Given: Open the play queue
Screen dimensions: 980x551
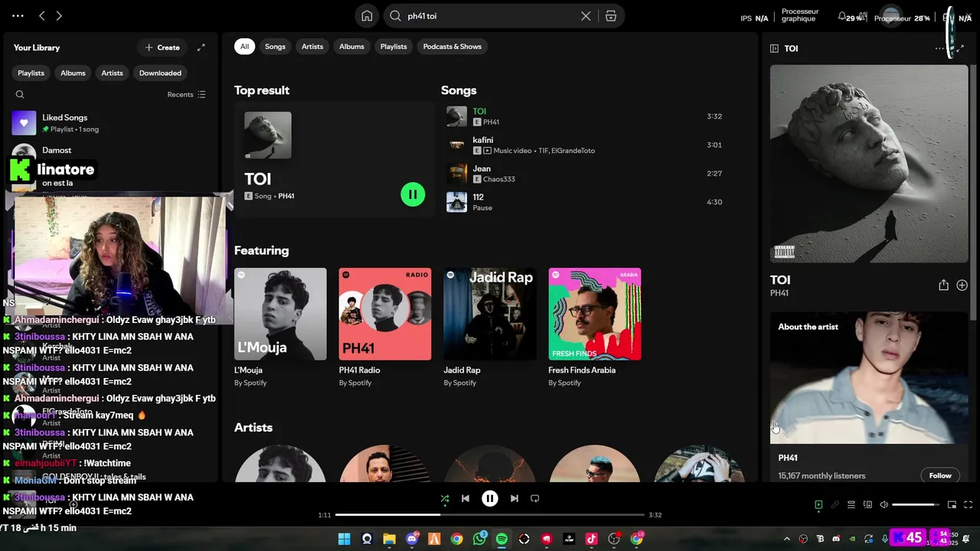Looking at the screenshot, I should 851,505.
